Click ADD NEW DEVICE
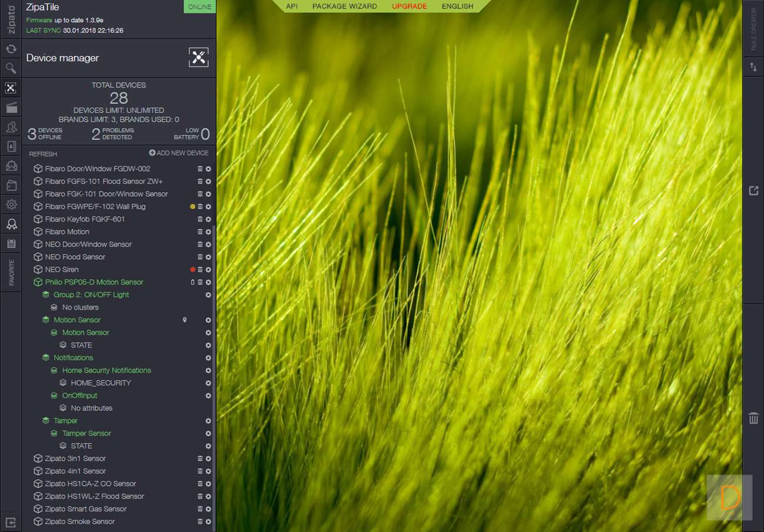The width and height of the screenshot is (764, 532). click(179, 153)
